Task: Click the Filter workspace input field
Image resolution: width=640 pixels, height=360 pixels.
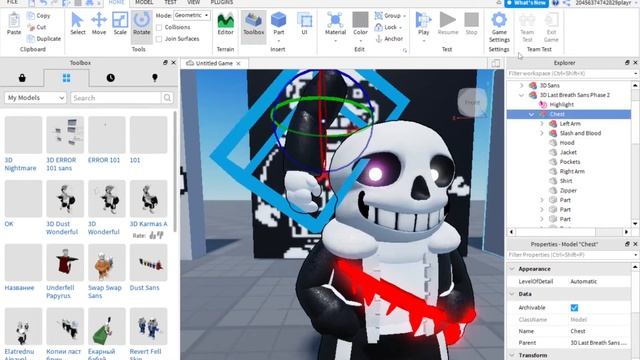Action: coord(570,73)
